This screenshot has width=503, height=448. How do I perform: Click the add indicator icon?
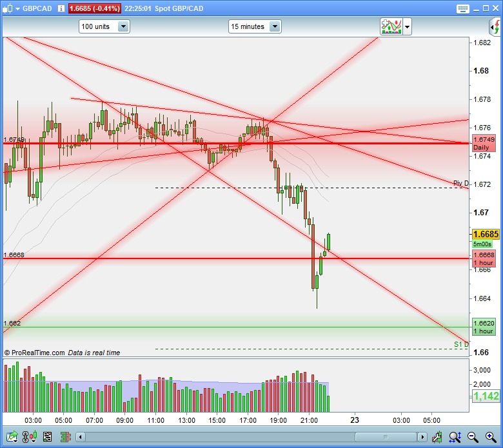(x=391, y=26)
